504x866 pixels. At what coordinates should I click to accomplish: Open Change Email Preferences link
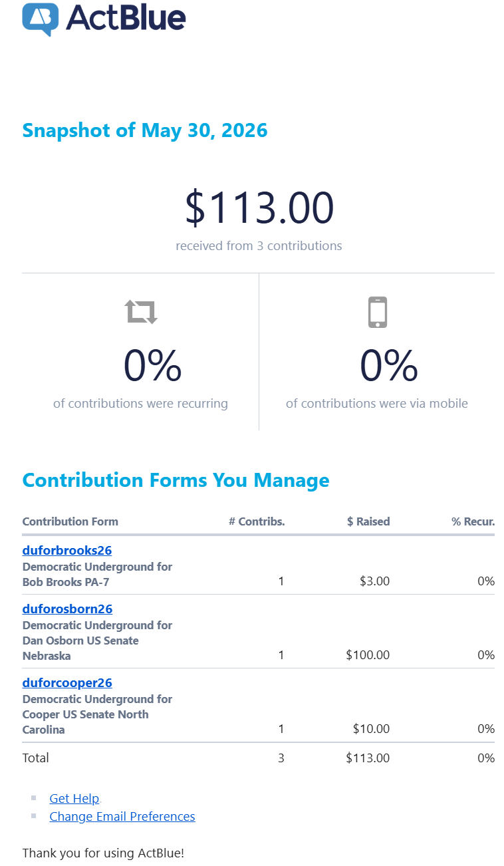coord(122,816)
